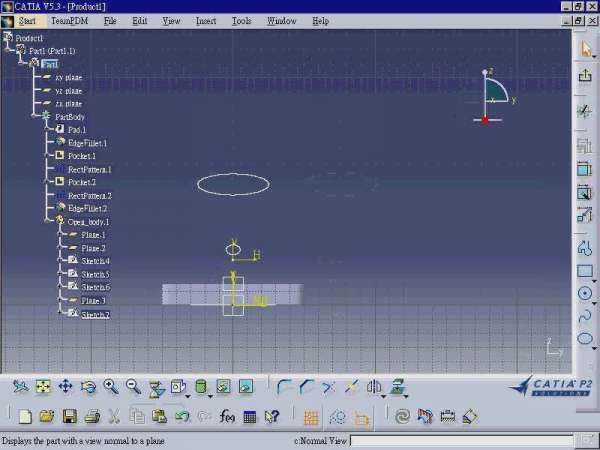The width and height of the screenshot is (600, 450).
Task: Activate the Rotate view tool
Action: click(88, 387)
